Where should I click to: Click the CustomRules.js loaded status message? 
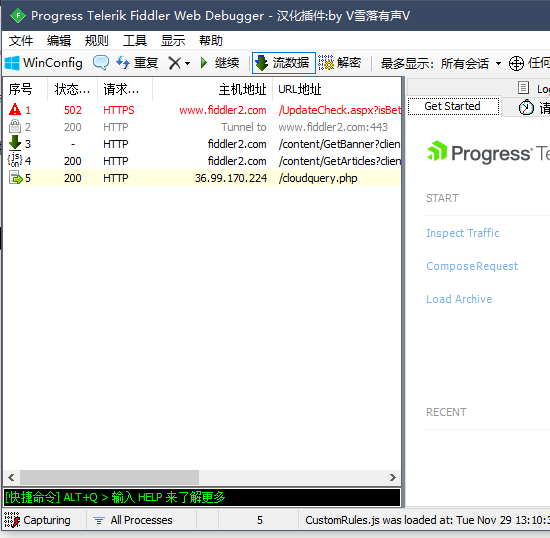[427, 520]
